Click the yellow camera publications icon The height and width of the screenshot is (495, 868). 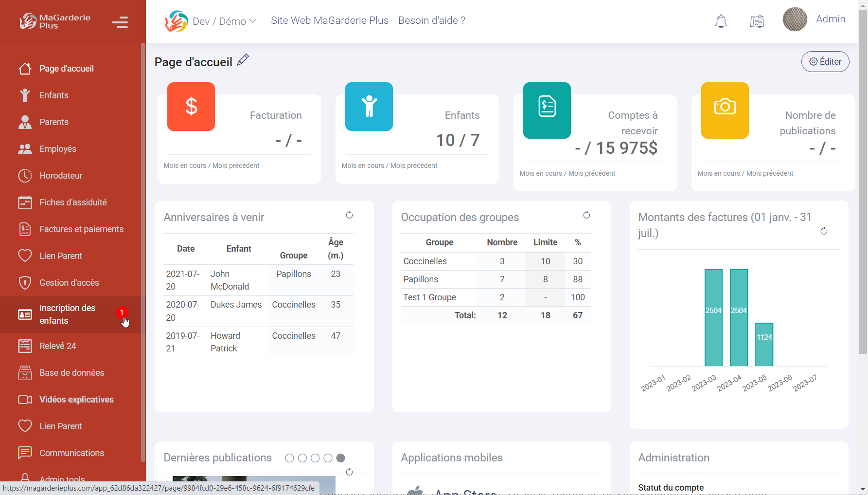(x=725, y=110)
